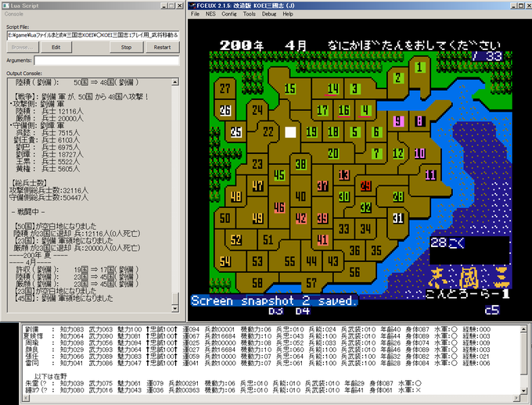
Task: Click the Lua Script title bar icon
Action: click(5, 5)
